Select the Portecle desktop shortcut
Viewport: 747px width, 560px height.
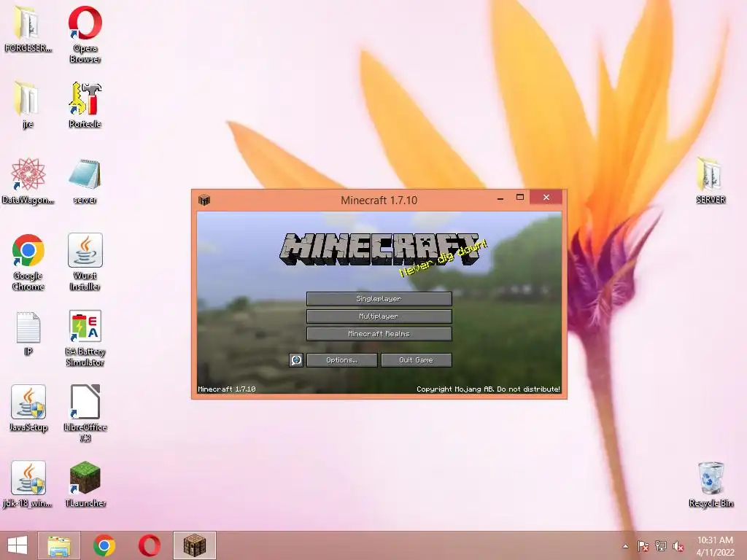pyautogui.click(x=85, y=105)
